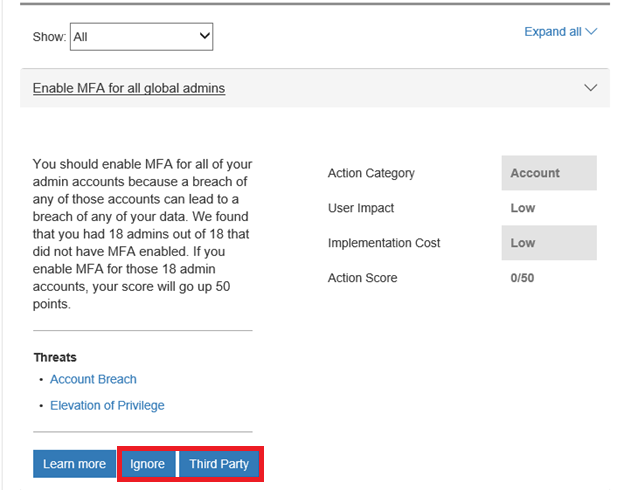
Task: Click the Implementation Cost label
Action: tap(384, 243)
